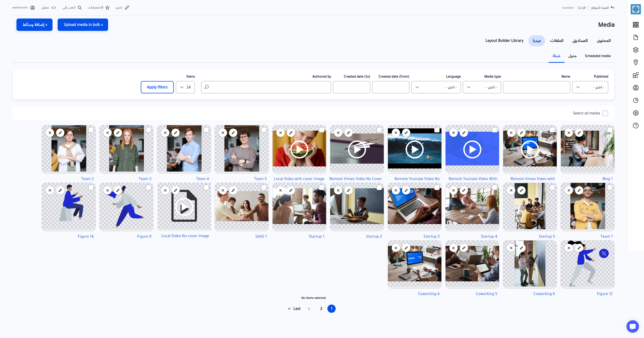
Task: Click the pencil edit icon on Figure 9
Action: coord(118,190)
